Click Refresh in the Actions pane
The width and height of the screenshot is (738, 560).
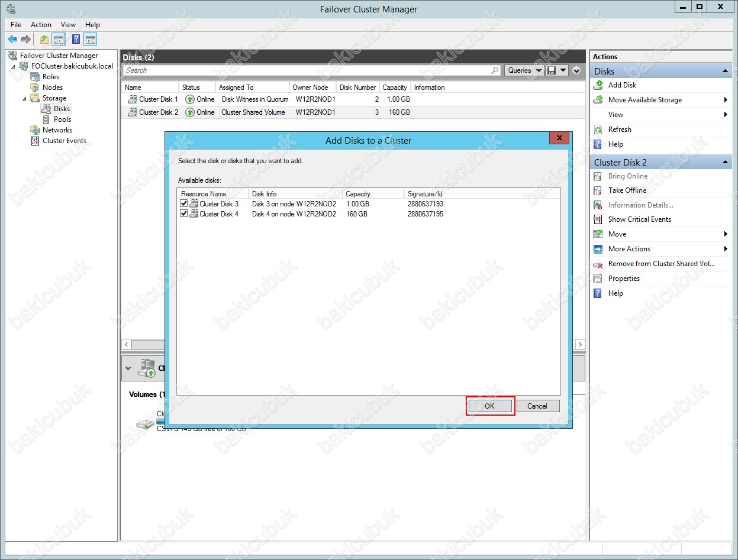[620, 130]
